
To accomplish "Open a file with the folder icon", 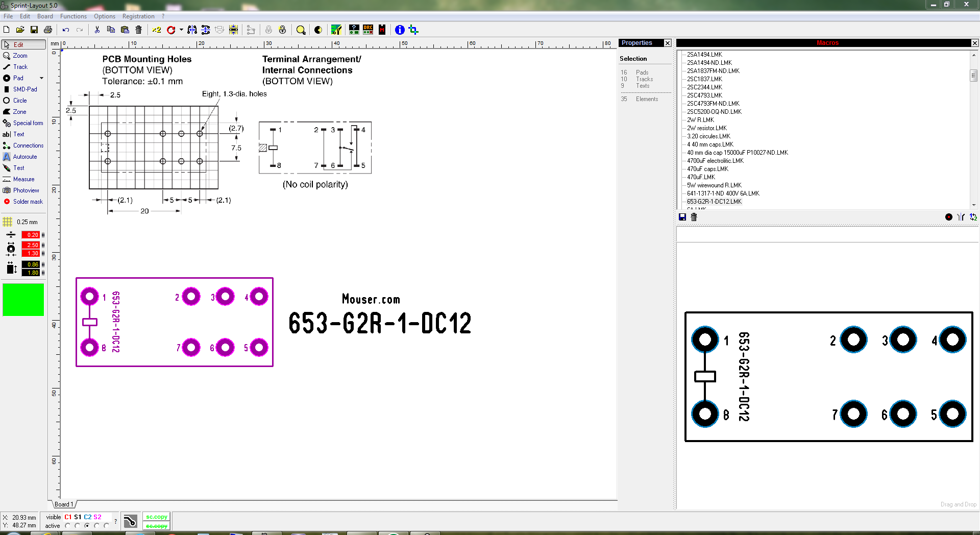I will coord(20,30).
